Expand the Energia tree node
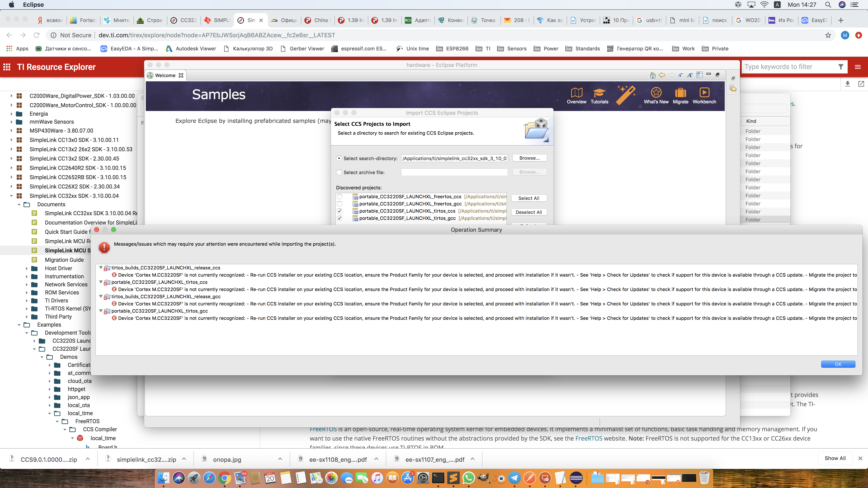 (11, 114)
